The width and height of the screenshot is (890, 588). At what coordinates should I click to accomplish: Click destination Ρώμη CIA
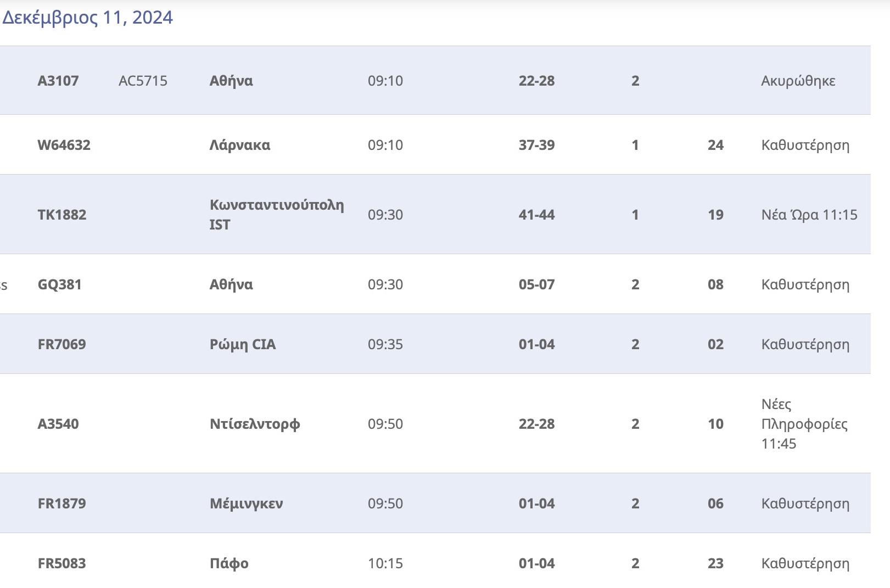(x=243, y=344)
